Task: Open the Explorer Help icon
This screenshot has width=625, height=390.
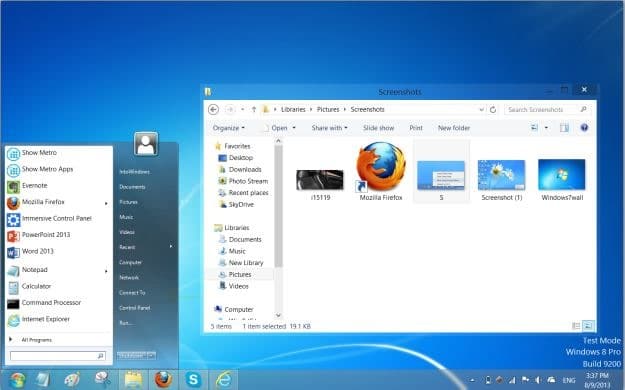Action: tap(584, 128)
